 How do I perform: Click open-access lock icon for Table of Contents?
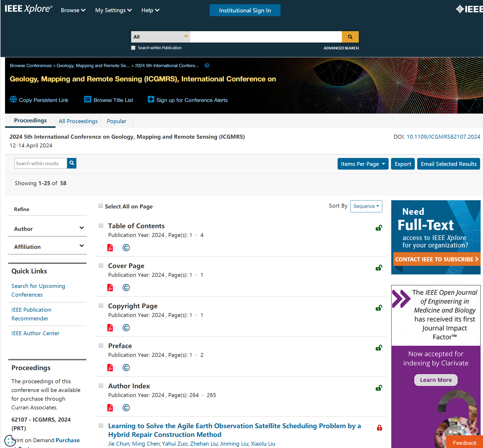(379, 228)
